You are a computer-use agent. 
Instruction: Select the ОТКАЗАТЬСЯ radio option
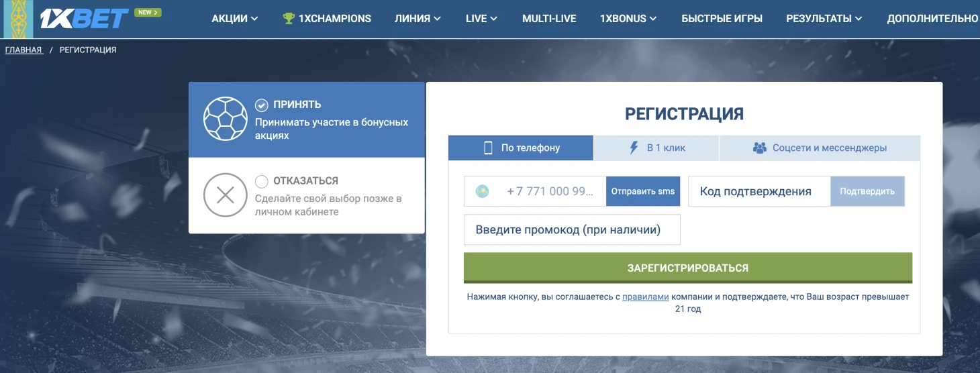pyautogui.click(x=261, y=181)
